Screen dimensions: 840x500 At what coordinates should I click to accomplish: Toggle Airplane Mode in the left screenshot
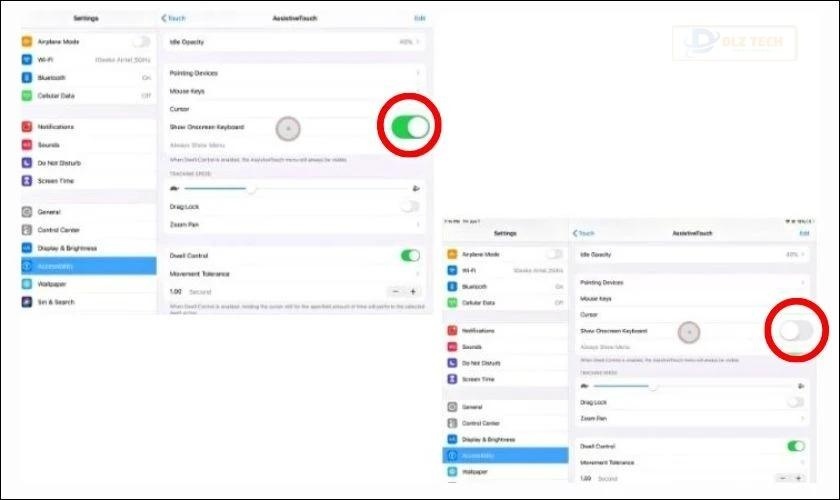[142, 42]
